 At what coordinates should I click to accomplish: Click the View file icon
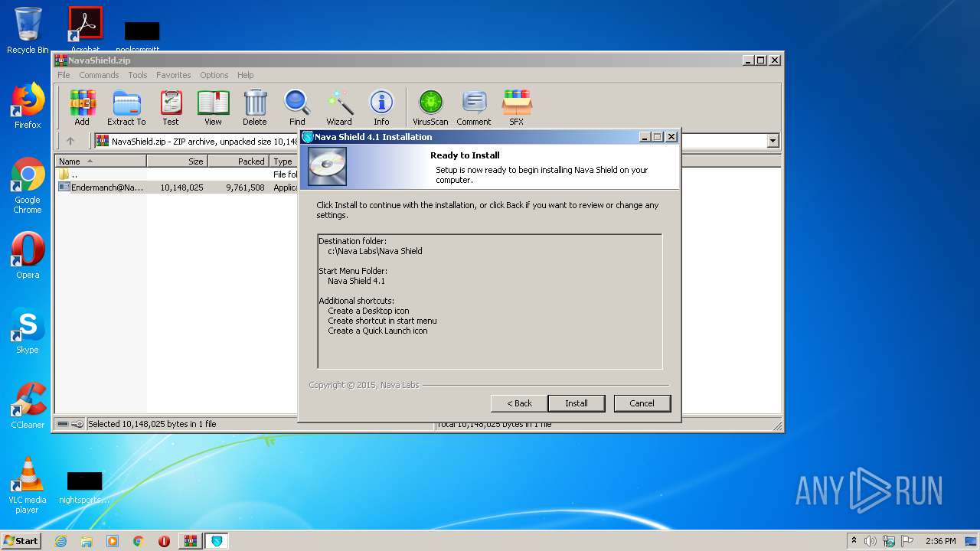coord(213,107)
